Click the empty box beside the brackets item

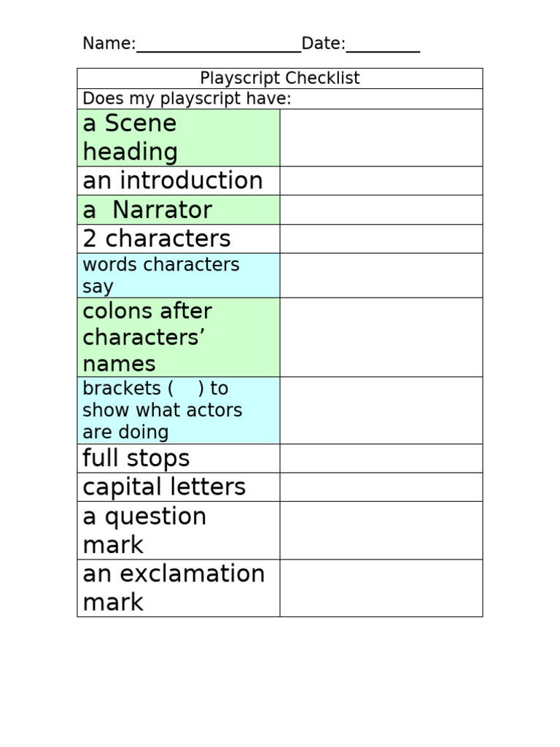(381, 410)
